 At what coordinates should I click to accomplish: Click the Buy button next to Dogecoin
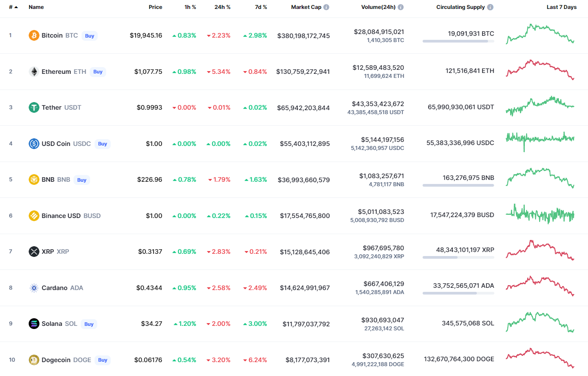pos(103,360)
